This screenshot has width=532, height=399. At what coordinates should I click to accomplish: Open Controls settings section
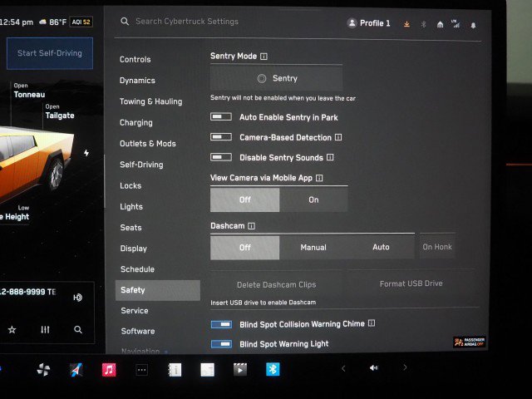135,59
